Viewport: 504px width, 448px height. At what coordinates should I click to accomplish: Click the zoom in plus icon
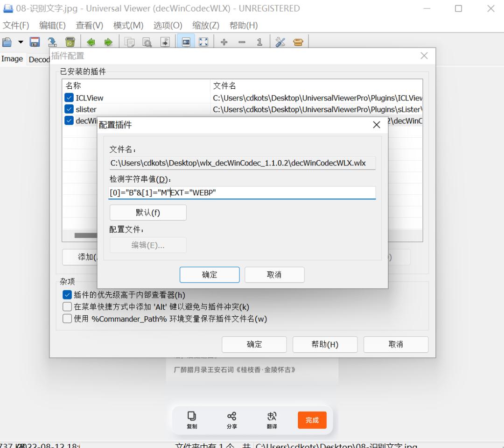coord(224,42)
